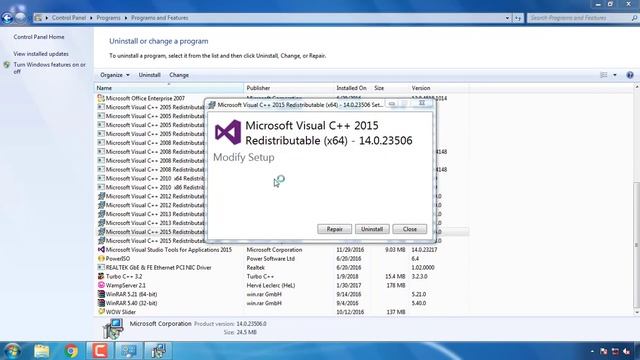The height and width of the screenshot is (360, 640).
Task: Click REALTEK Ethernet driver icon
Action: click(x=101, y=267)
